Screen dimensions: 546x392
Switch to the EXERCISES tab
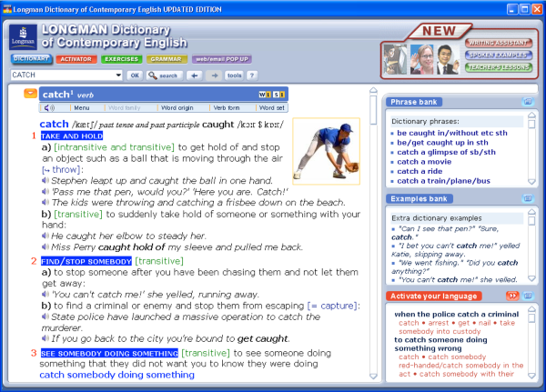point(122,59)
